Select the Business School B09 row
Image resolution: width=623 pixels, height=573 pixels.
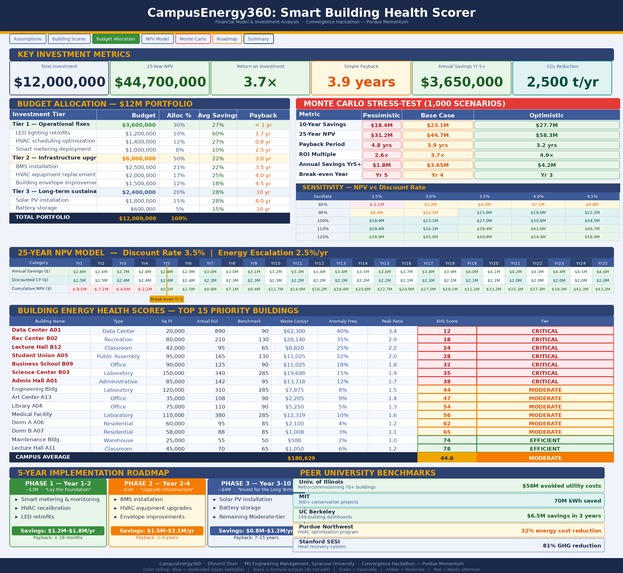(x=312, y=364)
